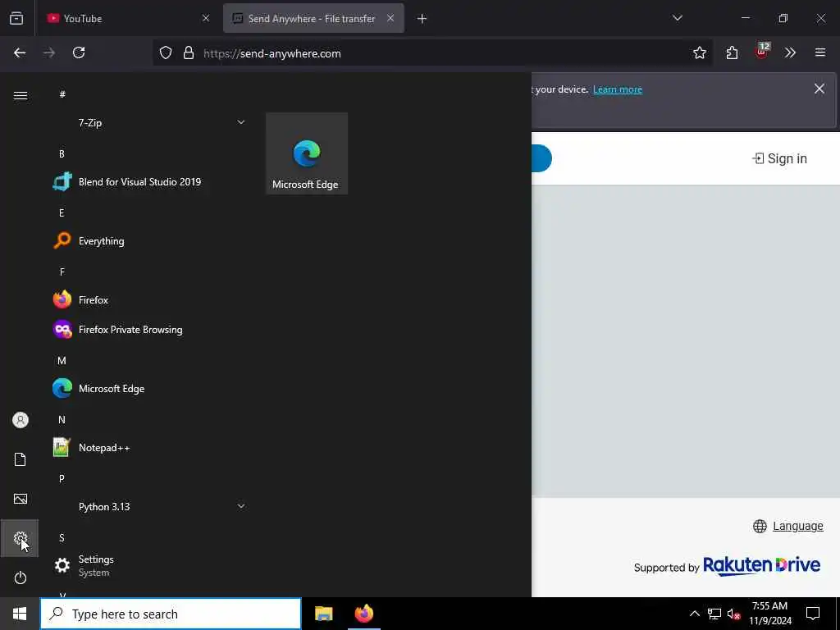840x630 pixels.
Task: Follow the Learn more link
Action: 617,89
